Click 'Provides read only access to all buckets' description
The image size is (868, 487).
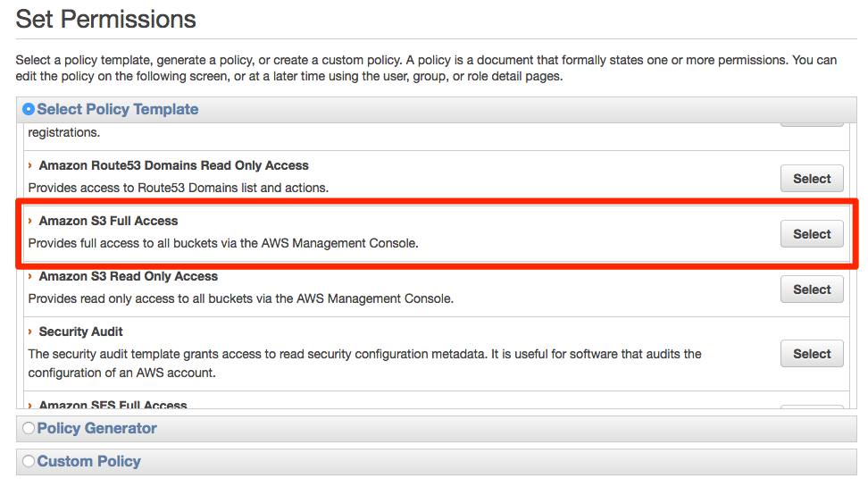pyautogui.click(x=241, y=298)
